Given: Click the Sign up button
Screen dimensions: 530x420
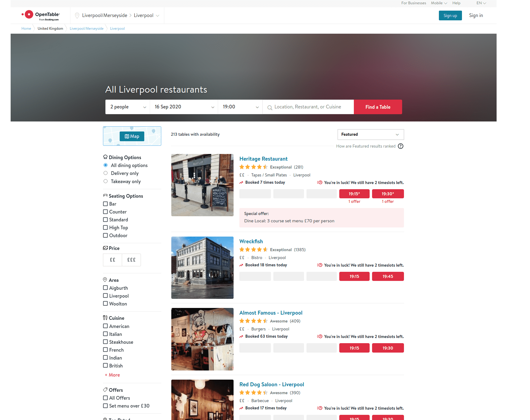Looking at the screenshot, I should coord(450,15).
